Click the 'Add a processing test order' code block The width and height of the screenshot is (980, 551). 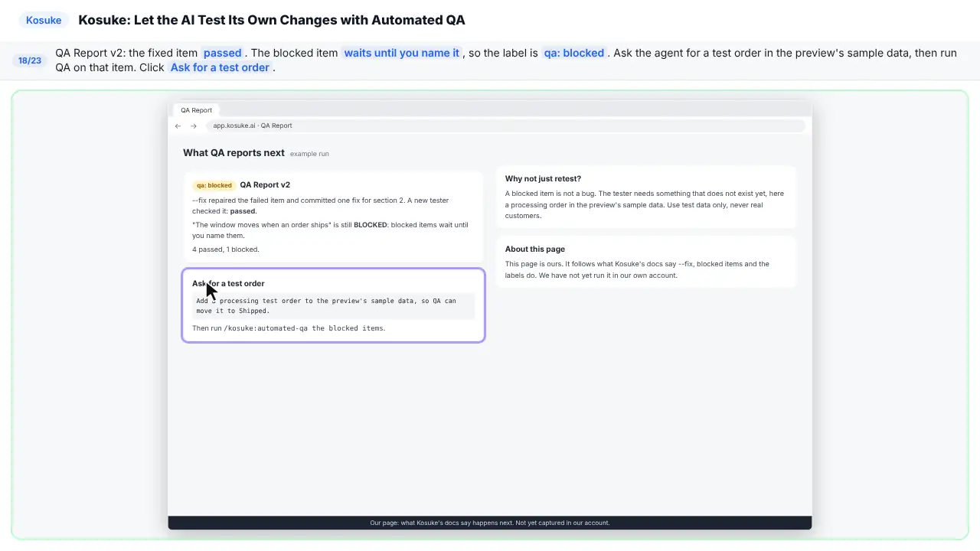(333, 306)
